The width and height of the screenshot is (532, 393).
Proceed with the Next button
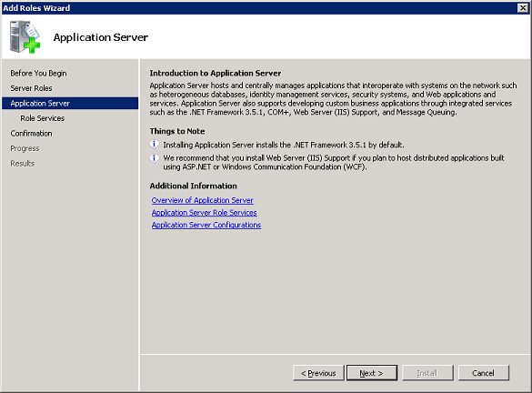[372, 373]
